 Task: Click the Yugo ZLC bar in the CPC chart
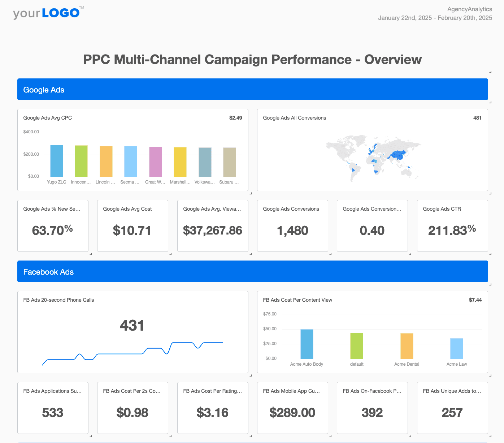[56, 160]
